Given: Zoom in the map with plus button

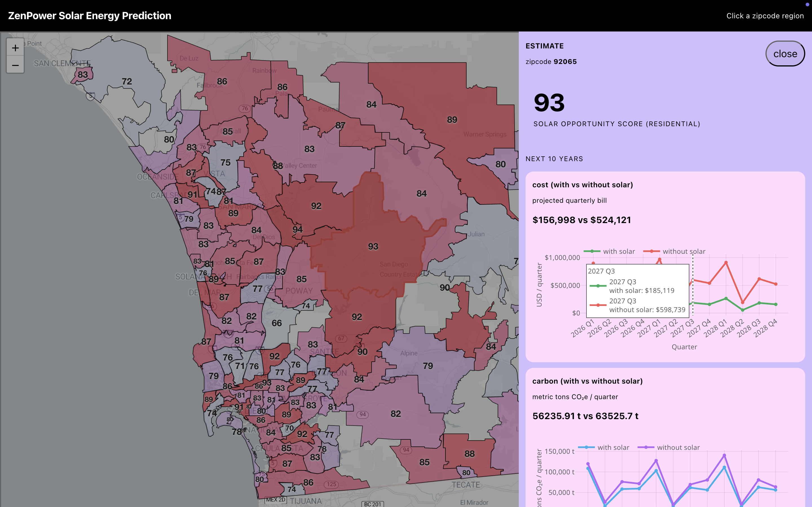Looking at the screenshot, I should click(15, 48).
